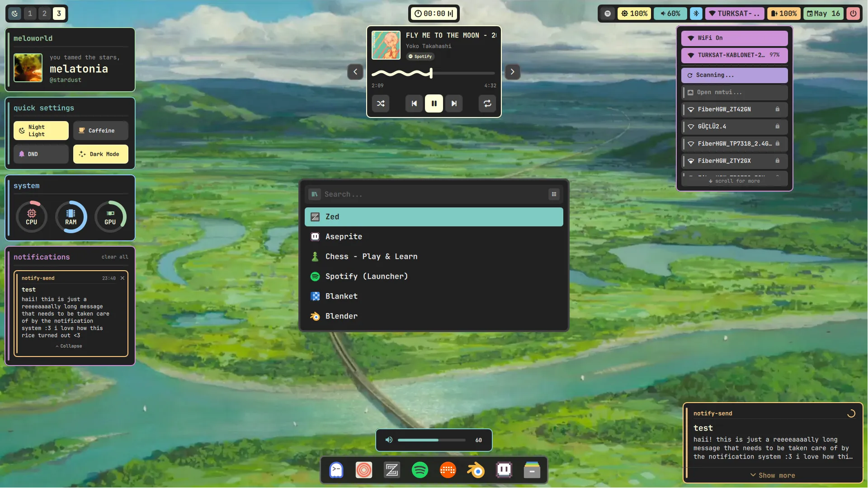This screenshot has height=488, width=868.
Task: Click the CPU usage gauge
Action: click(x=32, y=217)
